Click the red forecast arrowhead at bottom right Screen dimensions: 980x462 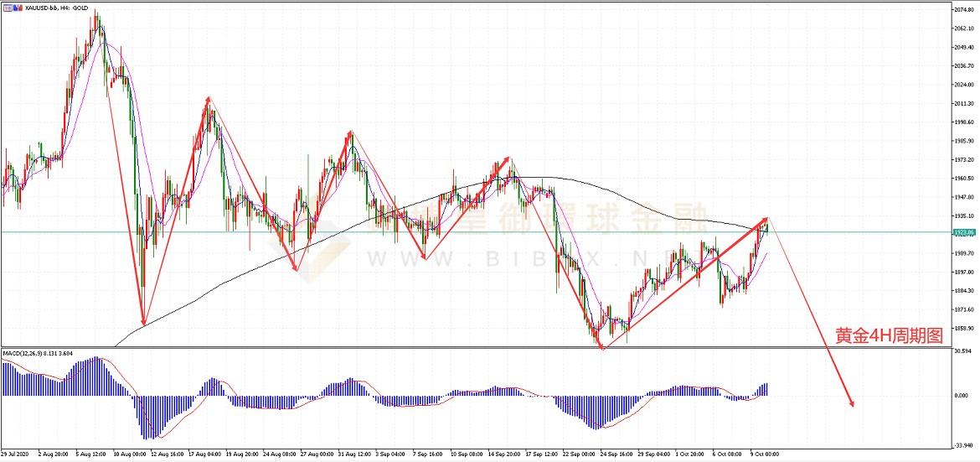[x=852, y=403]
